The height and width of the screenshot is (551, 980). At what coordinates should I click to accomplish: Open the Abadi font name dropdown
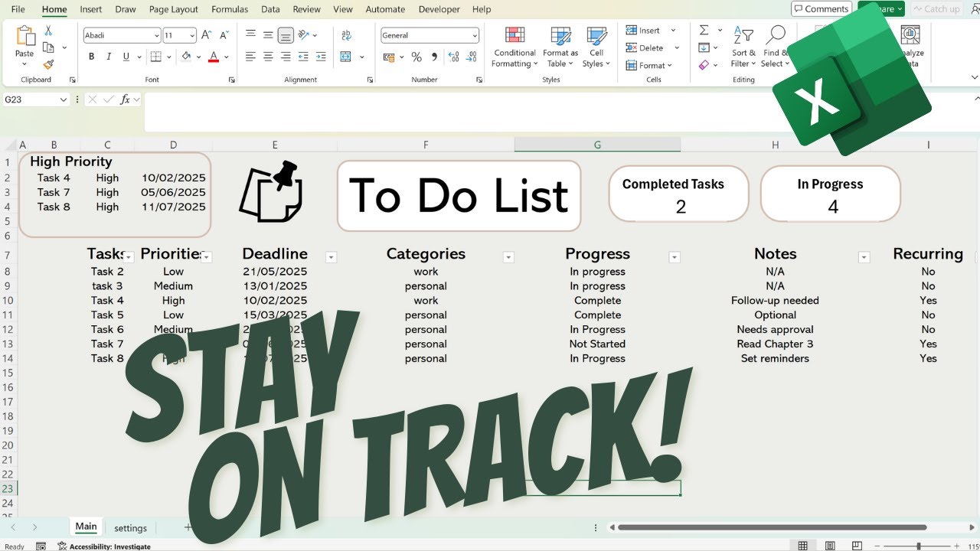[x=156, y=35]
